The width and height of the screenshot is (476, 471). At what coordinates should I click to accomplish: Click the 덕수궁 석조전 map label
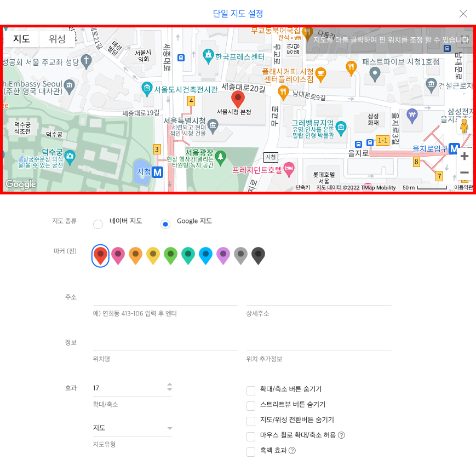coord(22,128)
